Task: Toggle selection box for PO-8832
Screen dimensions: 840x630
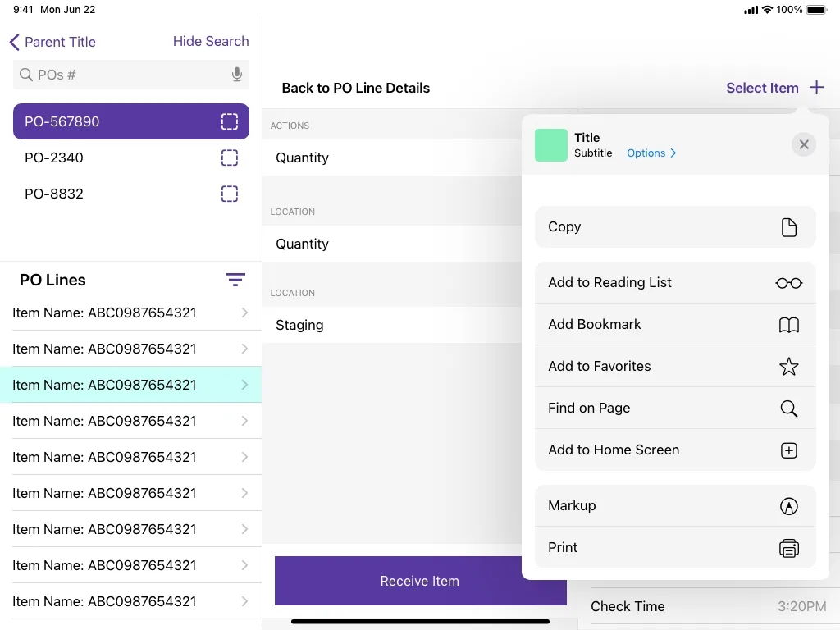Action: tap(230, 194)
